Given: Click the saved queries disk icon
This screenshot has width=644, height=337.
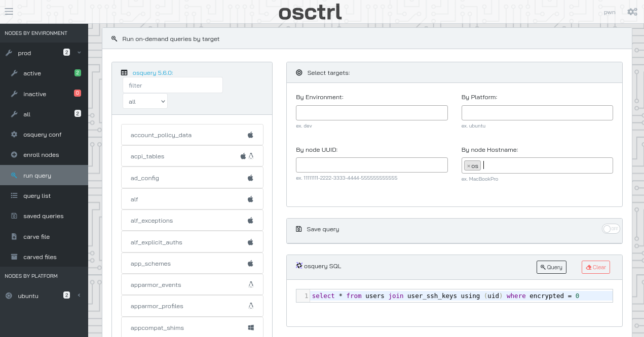Looking at the screenshot, I should click(x=14, y=216).
